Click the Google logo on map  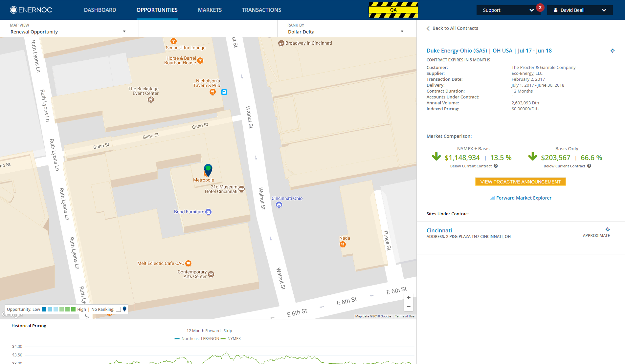12,314
